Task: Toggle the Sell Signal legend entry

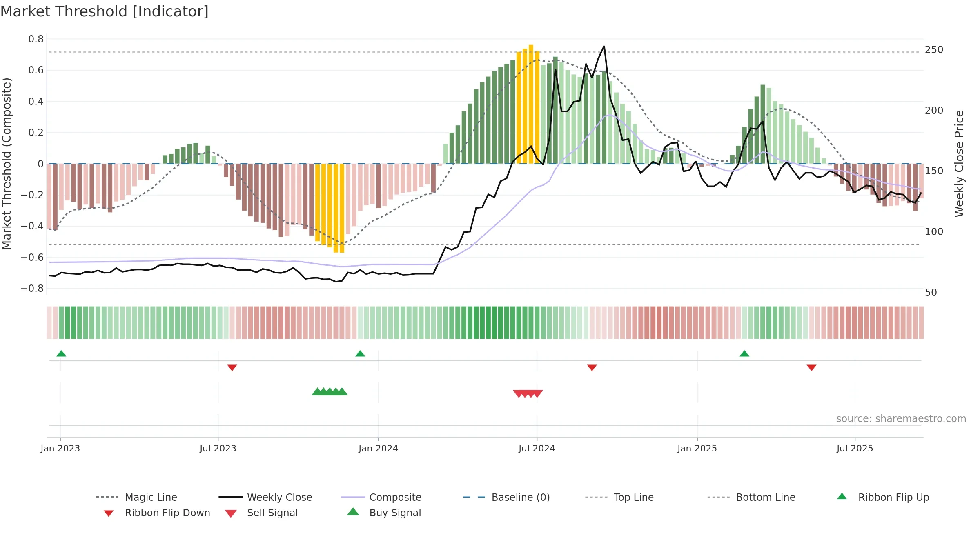Action: coord(261,513)
